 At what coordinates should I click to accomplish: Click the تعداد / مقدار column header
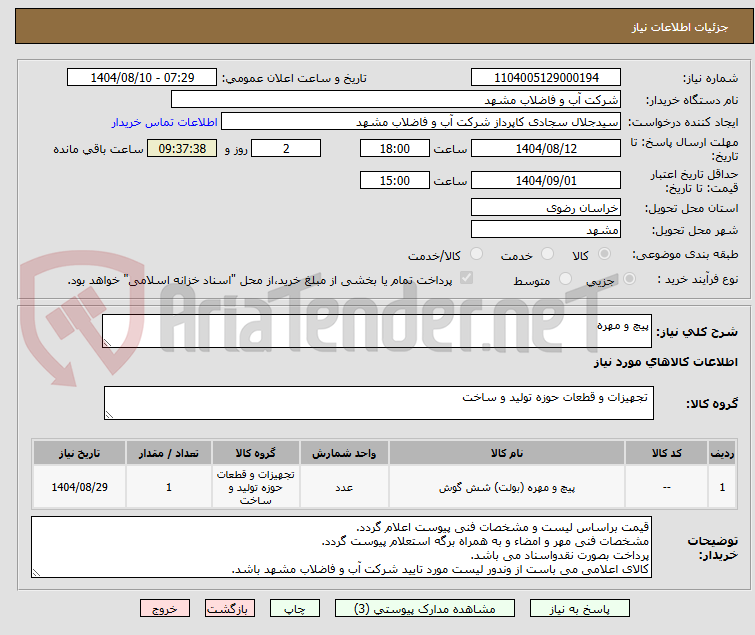pyautogui.click(x=169, y=453)
